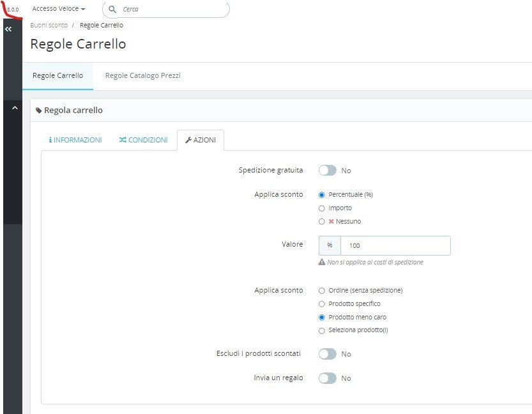Collapse sidebar section with the up chevron

(15, 108)
